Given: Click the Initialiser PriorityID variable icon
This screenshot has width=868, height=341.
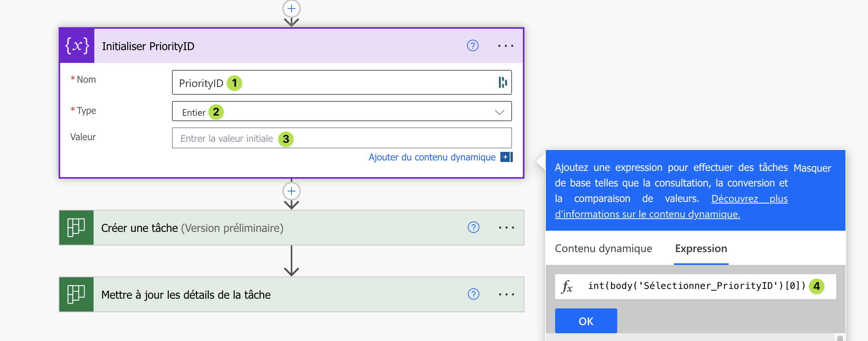Looking at the screenshot, I should click(77, 46).
